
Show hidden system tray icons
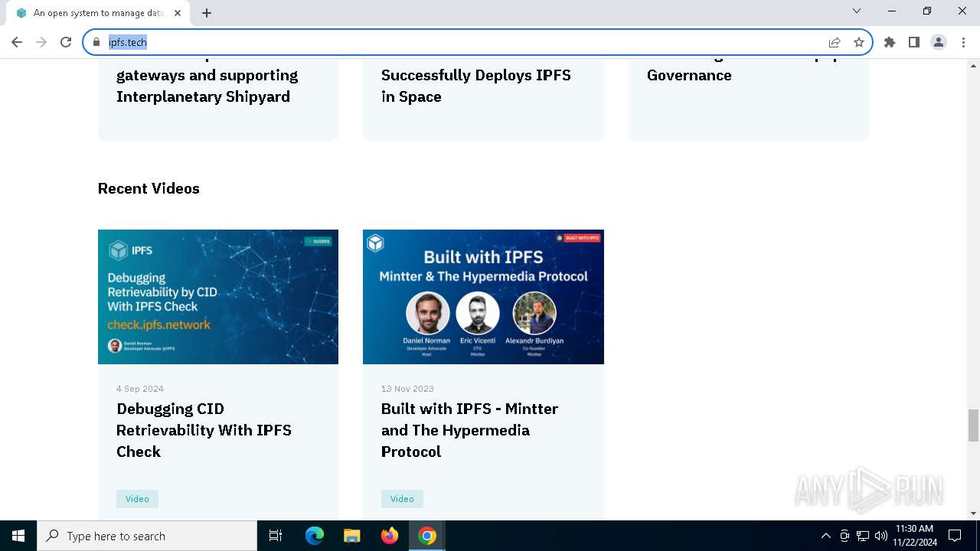click(825, 536)
